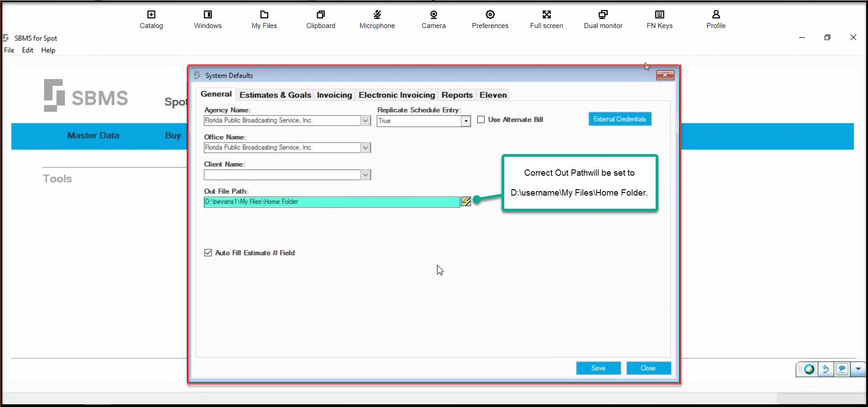Switch to the Estimates & Goals tab
Screen dimensions: 868x407
(x=275, y=95)
